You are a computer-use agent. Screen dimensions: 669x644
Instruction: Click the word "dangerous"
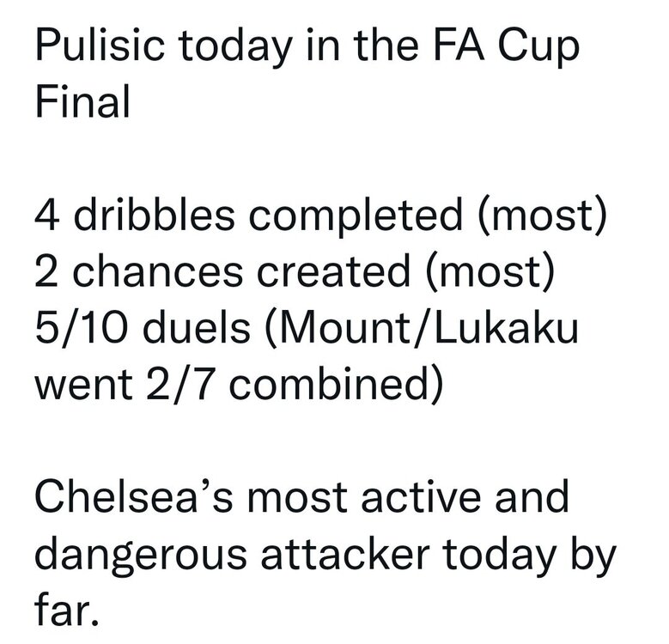(x=141, y=554)
